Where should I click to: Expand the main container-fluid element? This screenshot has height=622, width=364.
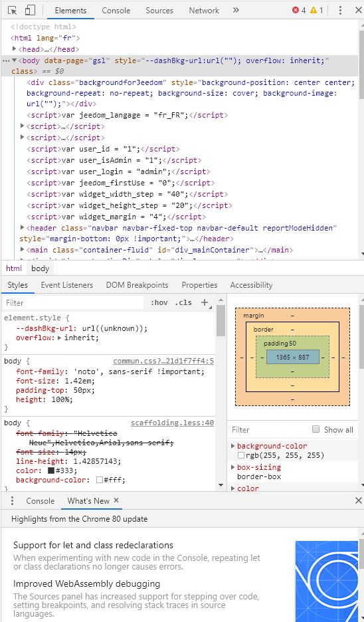pyautogui.click(x=22, y=250)
